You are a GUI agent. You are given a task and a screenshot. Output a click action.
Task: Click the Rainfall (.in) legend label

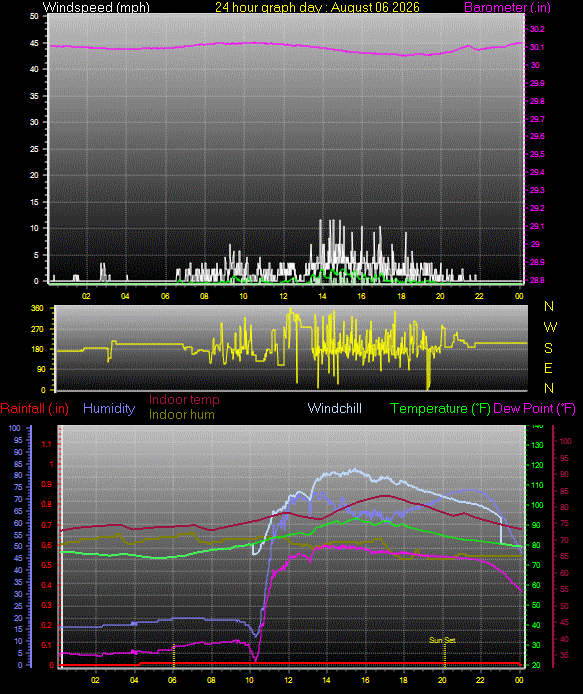point(35,408)
